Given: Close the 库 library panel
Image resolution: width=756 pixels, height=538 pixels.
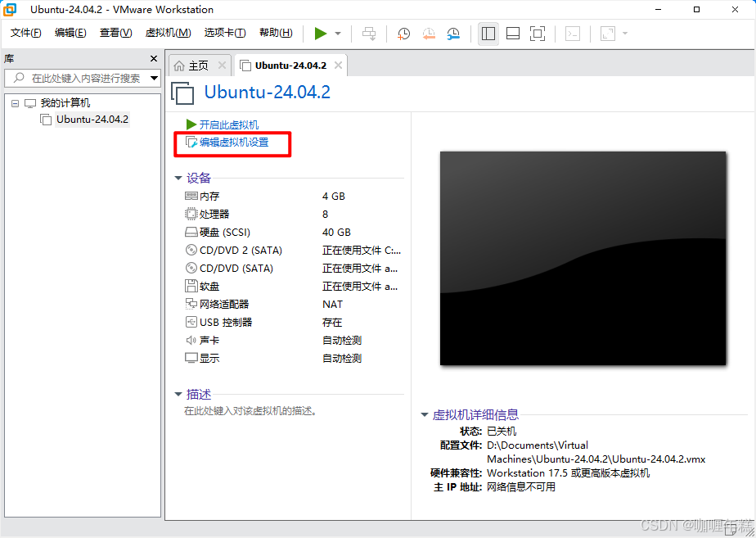Looking at the screenshot, I should point(154,58).
